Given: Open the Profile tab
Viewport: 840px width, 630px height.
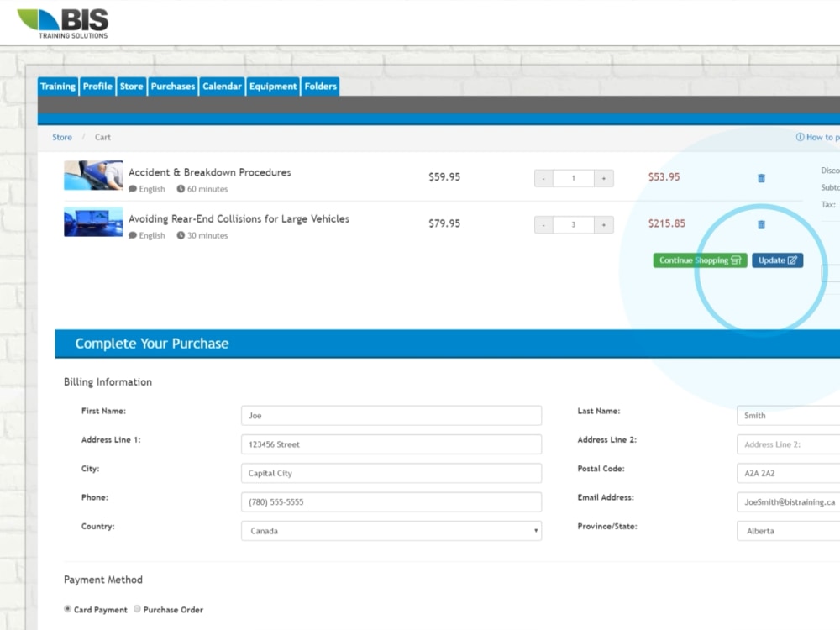Looking at the screenshot, I should tap(97, 87).
